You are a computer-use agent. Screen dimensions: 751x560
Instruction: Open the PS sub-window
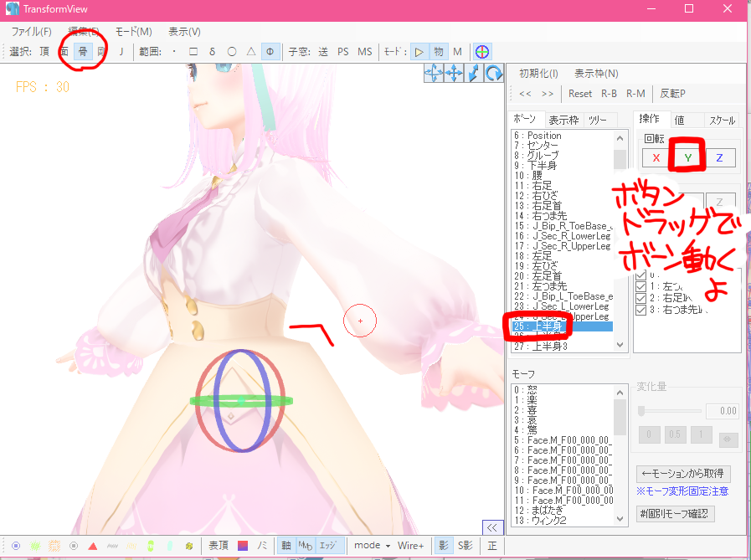(343, 52)
